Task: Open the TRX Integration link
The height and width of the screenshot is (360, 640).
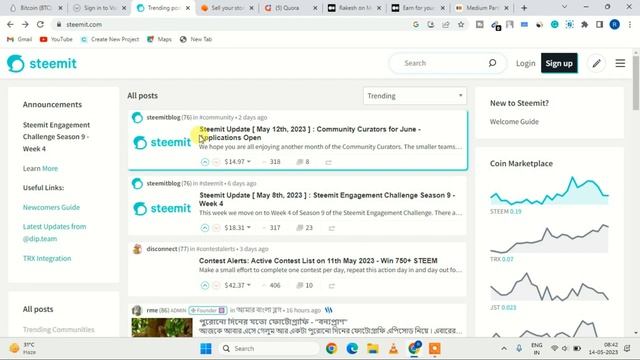Action: [x=47, y=258]
